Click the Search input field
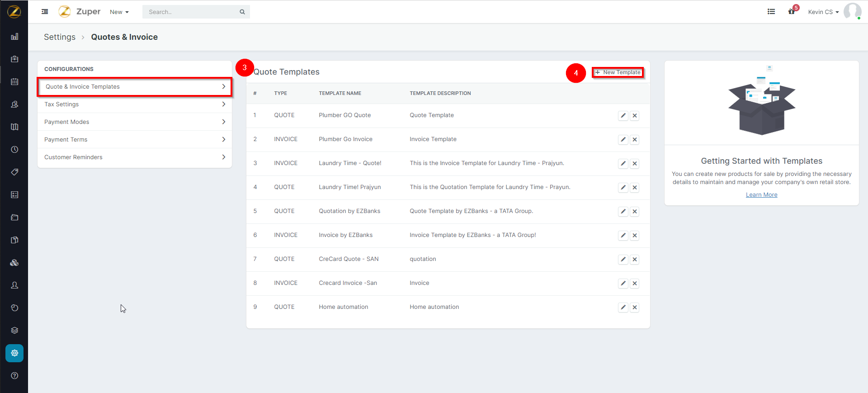Image resolution: width=868 pixels, height=393 pixels. click(x=192, y=12)
